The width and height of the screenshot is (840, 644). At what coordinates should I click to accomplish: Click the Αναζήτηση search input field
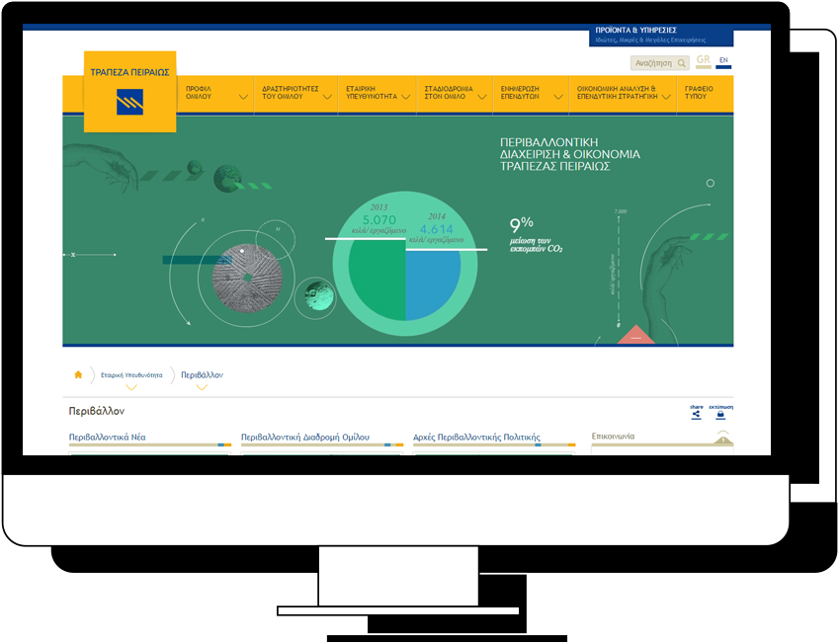pos(652,63)
